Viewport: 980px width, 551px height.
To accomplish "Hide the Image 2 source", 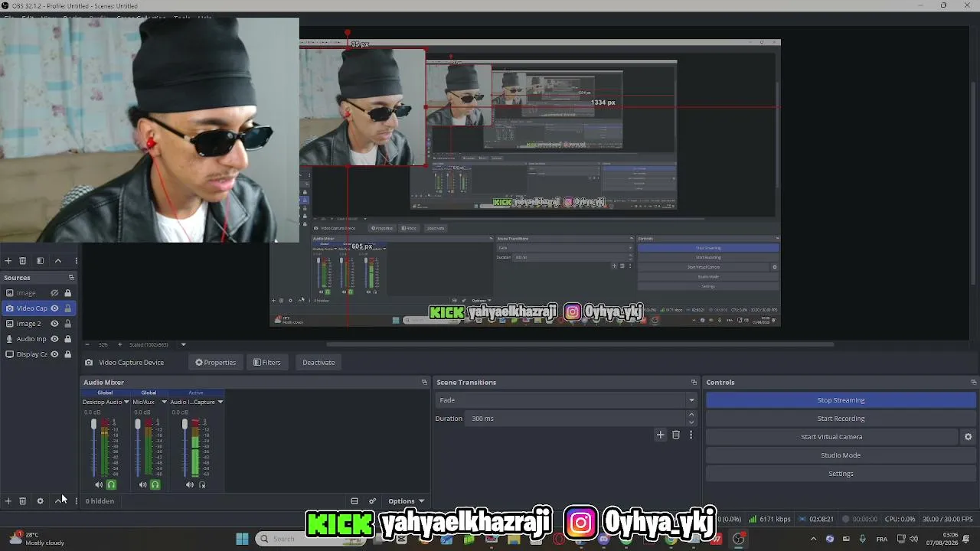I will (54, 324).
